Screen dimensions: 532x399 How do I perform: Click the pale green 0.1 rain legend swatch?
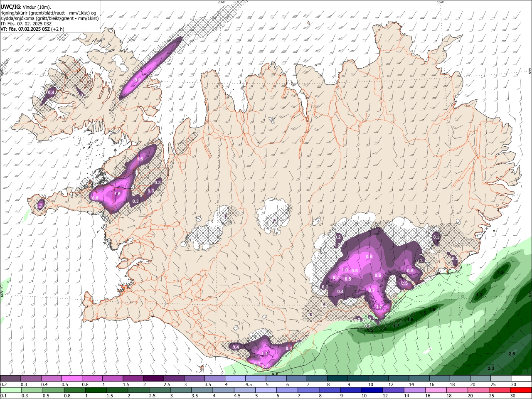10,390
